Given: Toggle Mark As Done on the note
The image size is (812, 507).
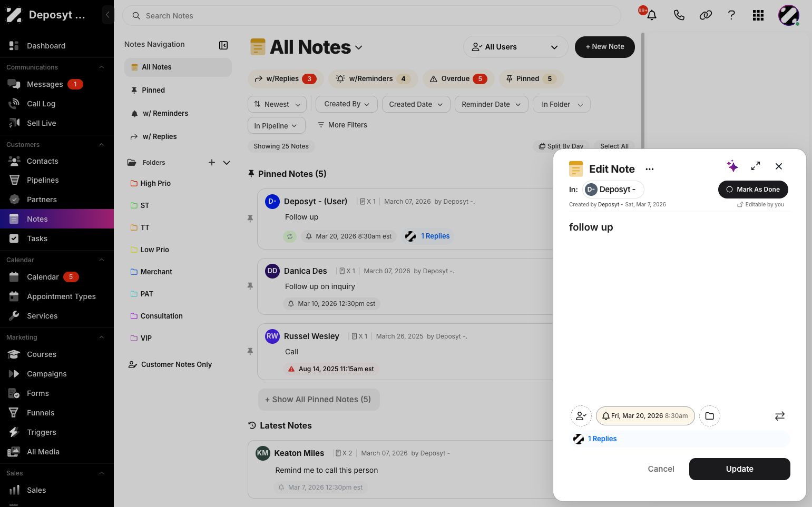Looking at the screenshot, I should (753, 190).
